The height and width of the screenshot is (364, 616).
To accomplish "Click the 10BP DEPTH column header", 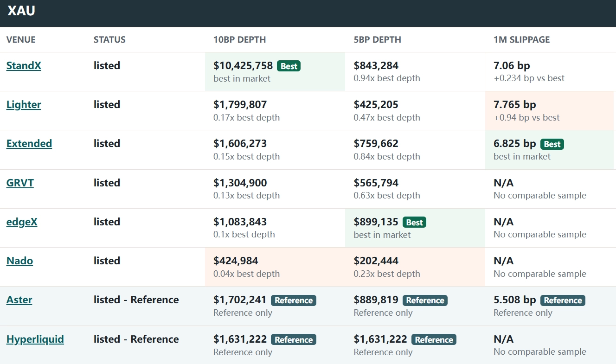I will coord(240,39).
